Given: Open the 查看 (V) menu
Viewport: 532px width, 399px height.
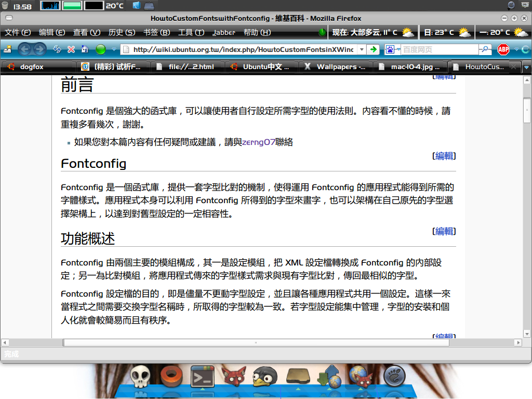Looking at the screenshot, I should click(87, 33).
